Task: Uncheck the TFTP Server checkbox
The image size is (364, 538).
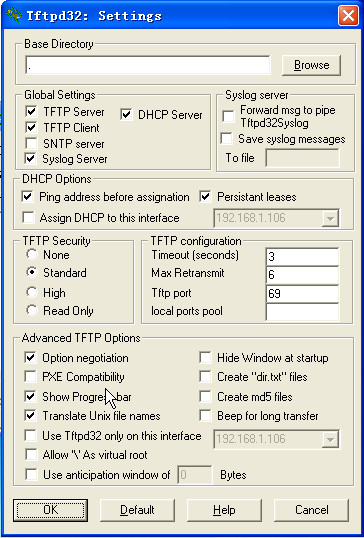Action: (x=31, y=111)
